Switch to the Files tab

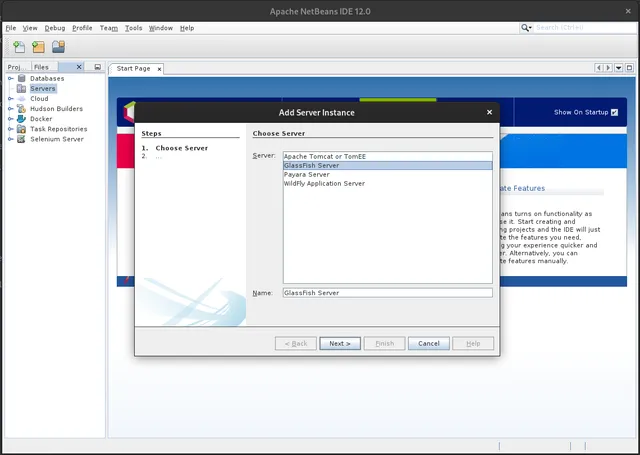pos(41,67)
